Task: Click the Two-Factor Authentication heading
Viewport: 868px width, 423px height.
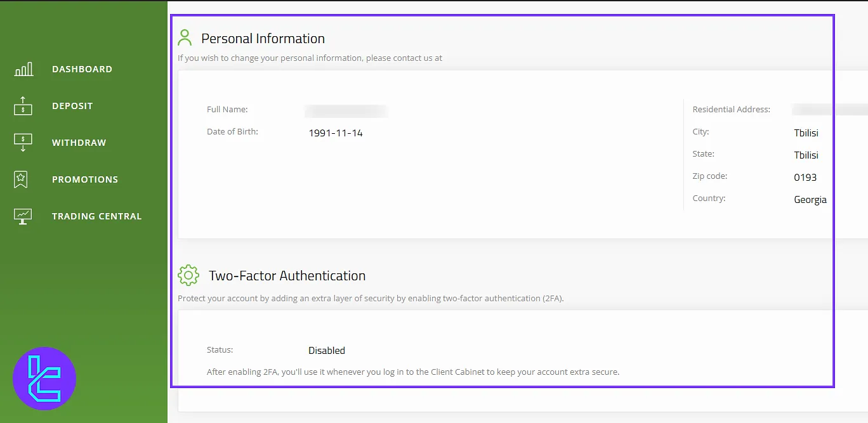Action: pos(287,276)
